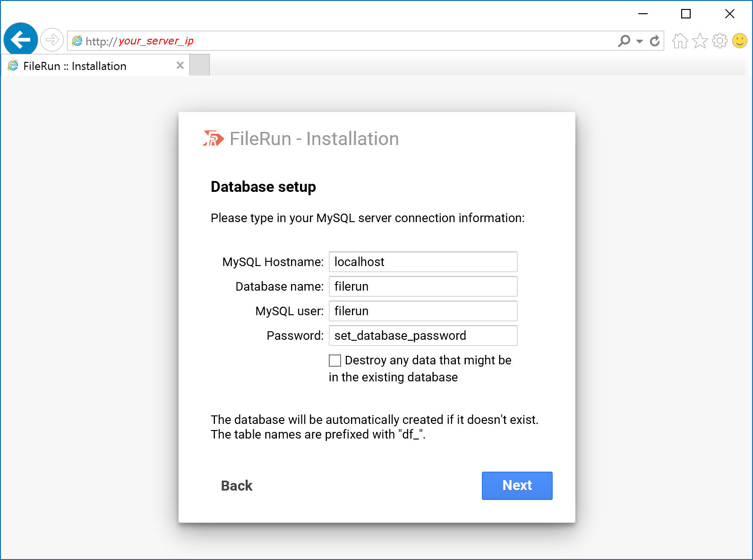Enable the Destroy any data checkbox
753x560 pixels.
(x=335, y=361)
